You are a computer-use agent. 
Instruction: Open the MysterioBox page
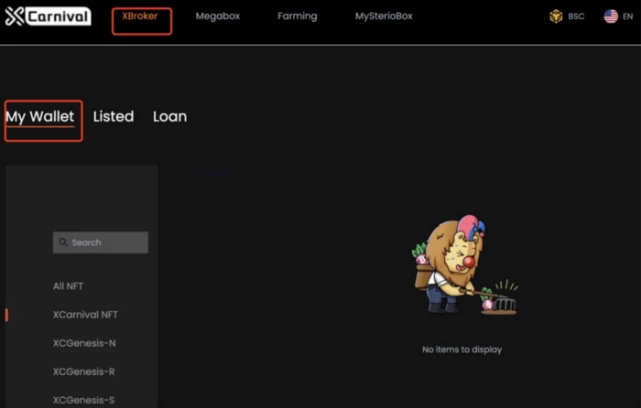pyautogui.click(x=383, y=16)
